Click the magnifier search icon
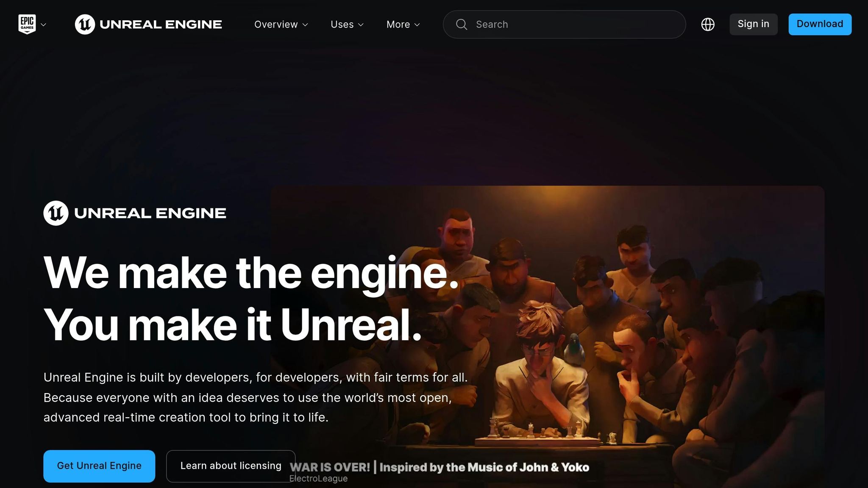 (462, 25)
